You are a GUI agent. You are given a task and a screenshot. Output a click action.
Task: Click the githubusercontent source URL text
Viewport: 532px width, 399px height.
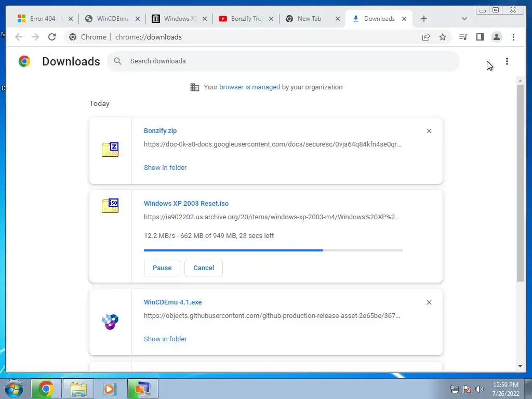(x=272, y=315)
